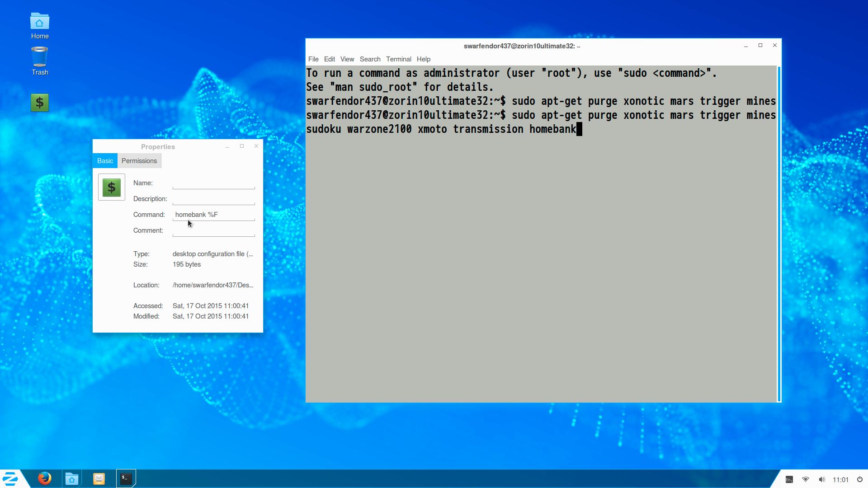Screen dimensions: 868x488
Task: Click the View menu in terminal
Action: 348,59
